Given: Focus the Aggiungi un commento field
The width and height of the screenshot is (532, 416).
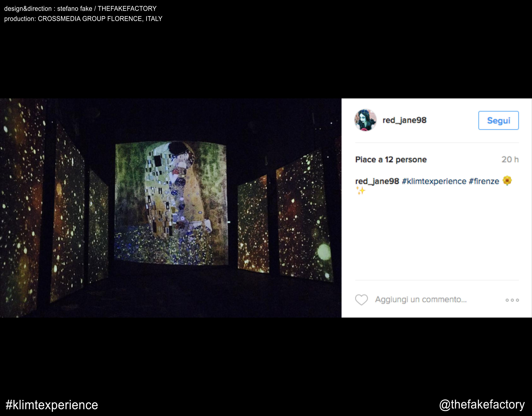Looking at the screenshot, I should 421,300.
